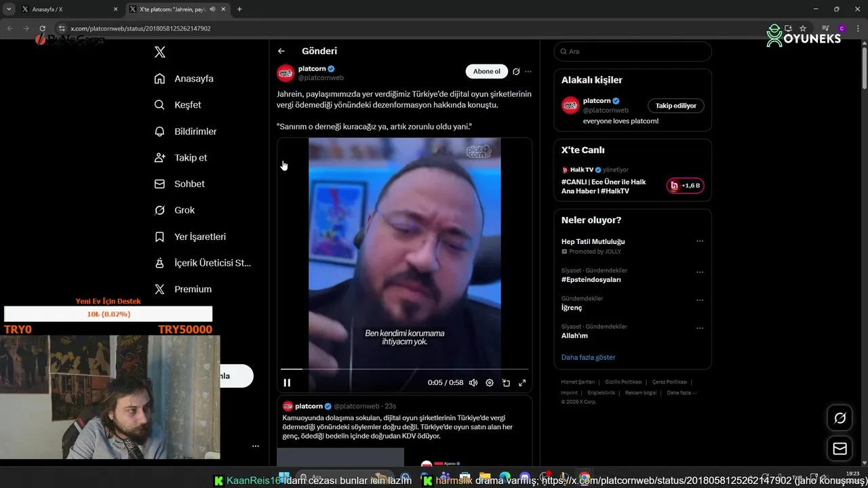The image size is (868, 488).
Task: Open Yer İşaretleri bookmarks
Action: pyautogui.click(x=190, y=237)
